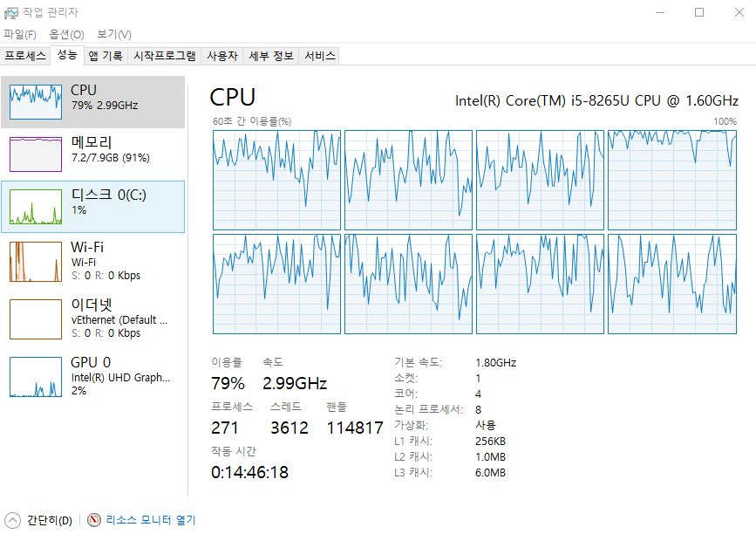Open the 보기(V) menu
Screen dimensions: 756x541
pos(113,34)
